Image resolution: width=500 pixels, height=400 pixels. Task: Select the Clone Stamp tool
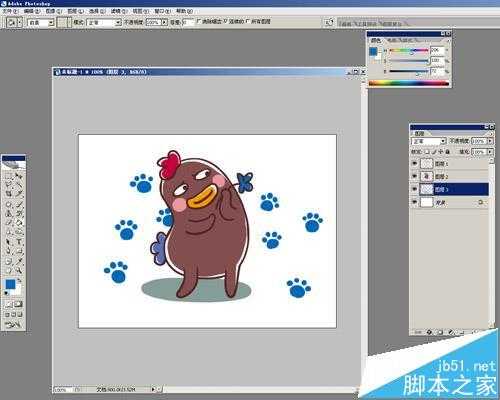9,214
